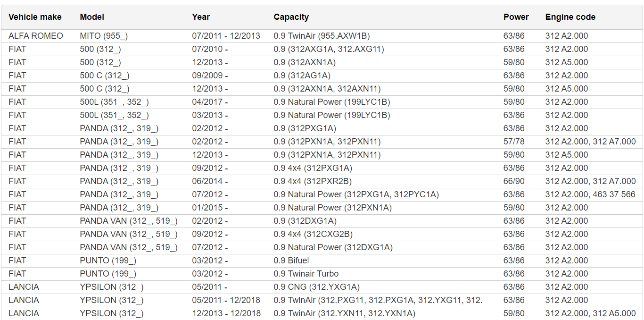Select the Power column header

tap(516, 17)
